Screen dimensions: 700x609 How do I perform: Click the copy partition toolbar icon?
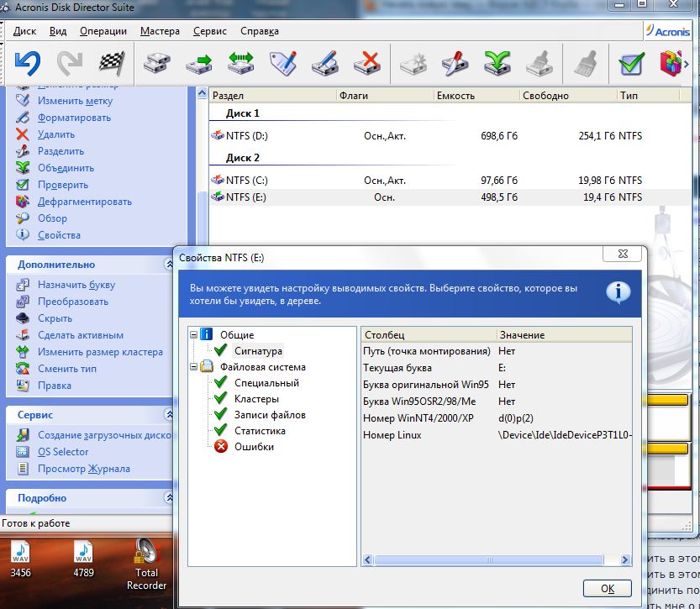[156, 63]
